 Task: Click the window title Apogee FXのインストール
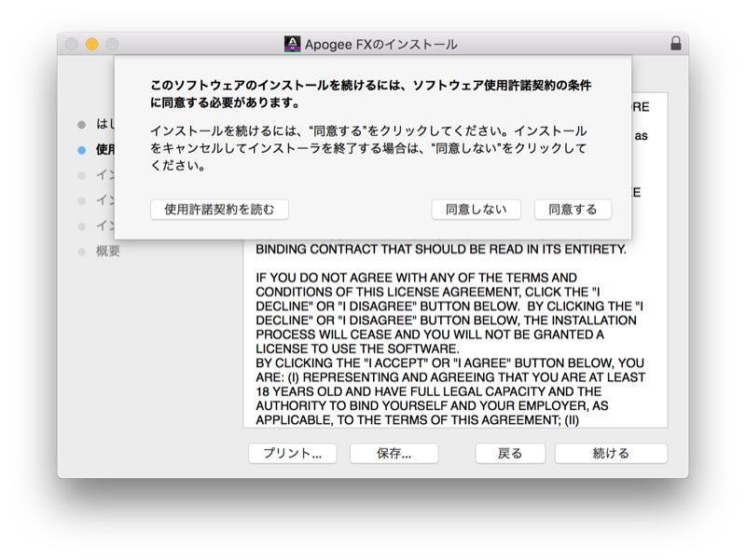pos(381,45)
